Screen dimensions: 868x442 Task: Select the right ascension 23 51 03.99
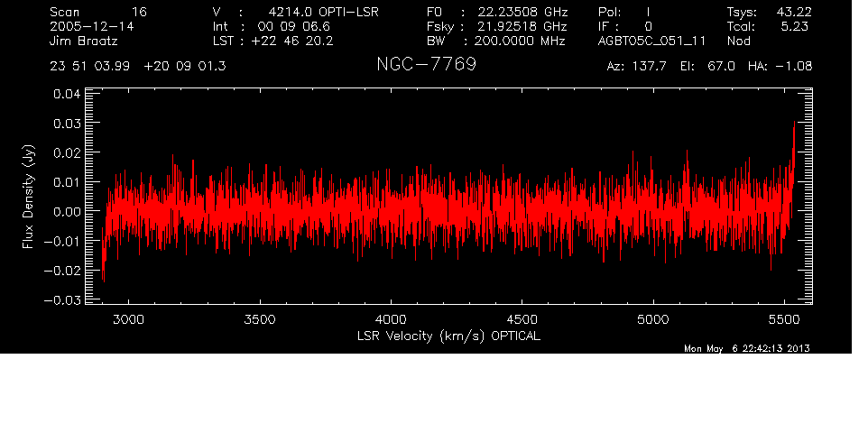pyautogui.click(x=89, y=67)
